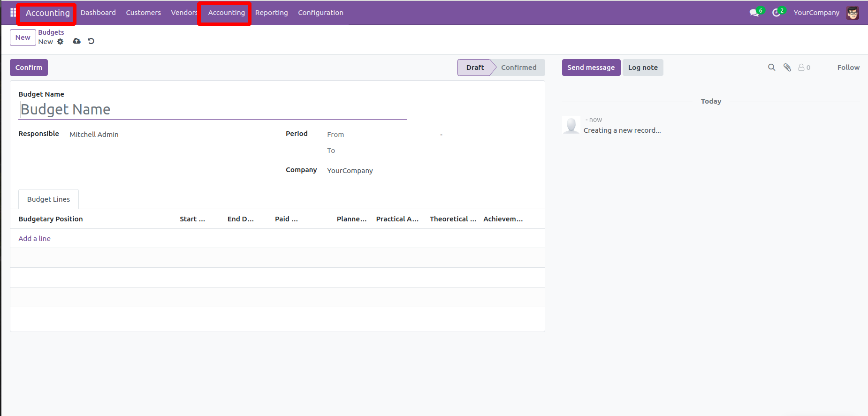Select the Budget Lines tab
Image resolution: width=868 pixels, height=416 pixels.
(x=48, y=199)
